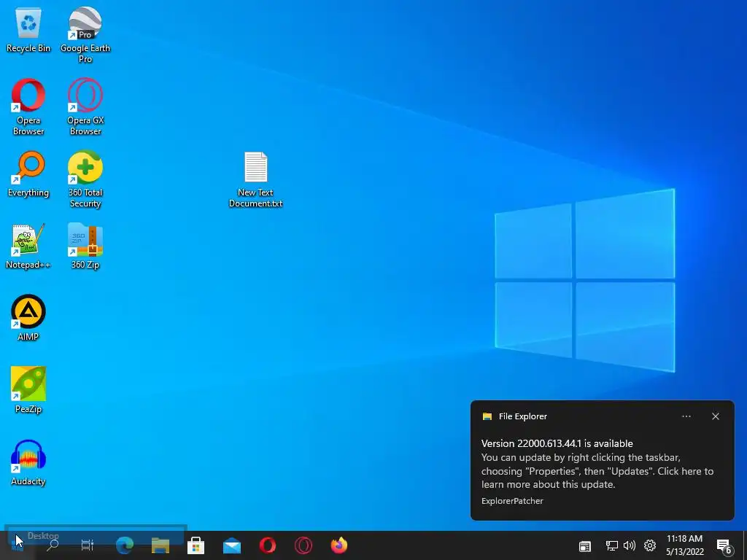Open the Action Center notifications icon
This screenshot has width=747, height=560.
(x=724, y=546)
